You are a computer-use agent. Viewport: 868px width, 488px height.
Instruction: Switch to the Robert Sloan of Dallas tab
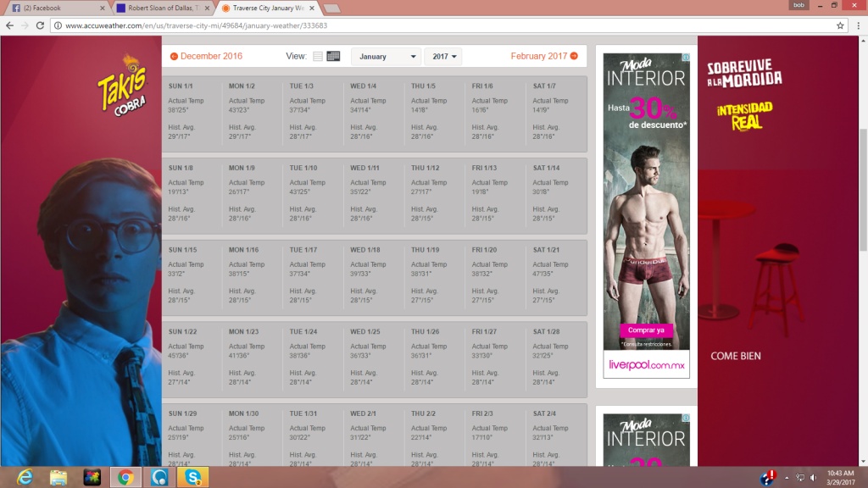point(162,8)
